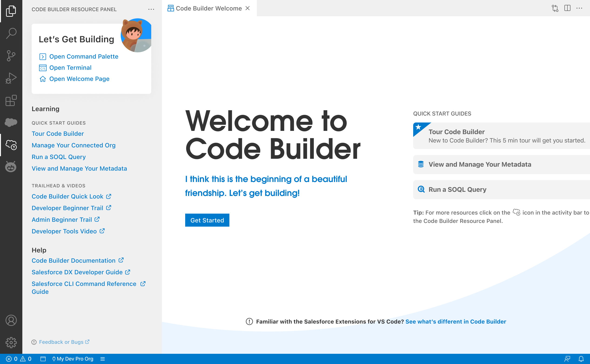Screen dimensions: 590x364
Task: Select the Code Builder Welcome tab
Action: coord(209,8)
